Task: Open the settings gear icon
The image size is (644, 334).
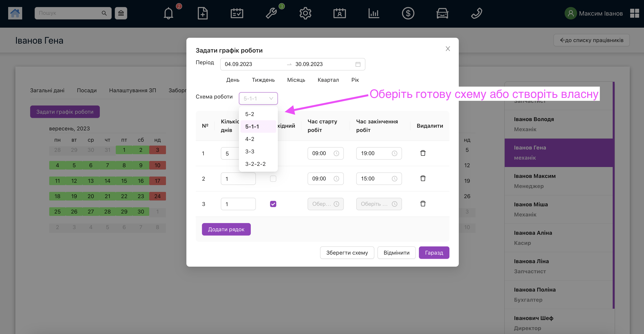Action: coord(305,13)
